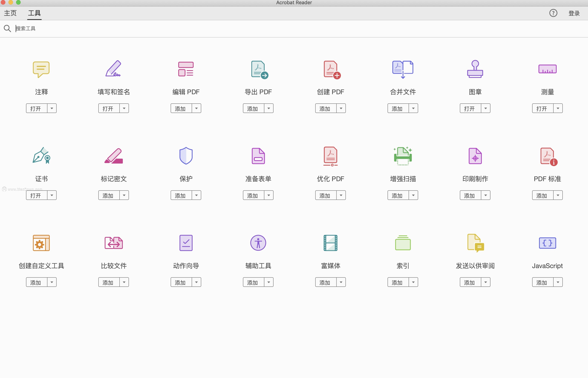The width and height of the screenshot is (588, 378).
Task: Click 添加 button under 辅助工具
Action: point(253,282)
